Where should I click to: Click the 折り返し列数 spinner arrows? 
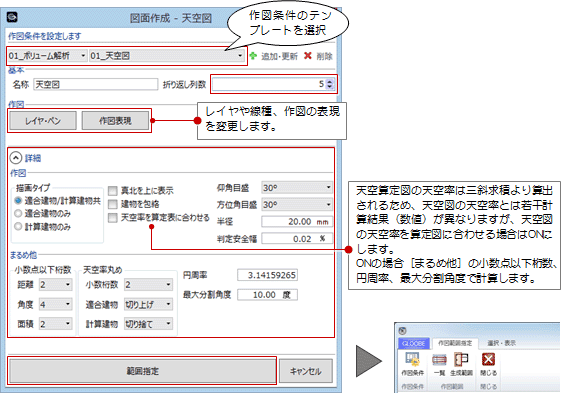click(329, 84)
